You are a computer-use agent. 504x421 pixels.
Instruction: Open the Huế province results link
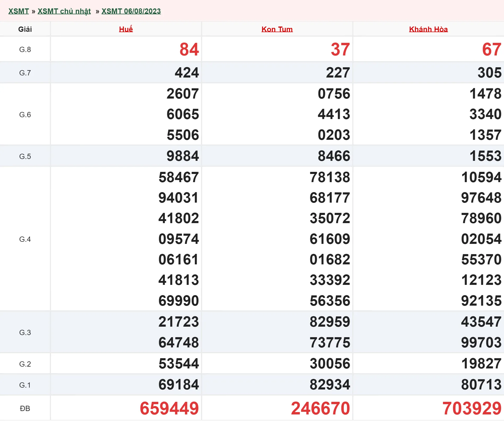[x=126, y=29]
